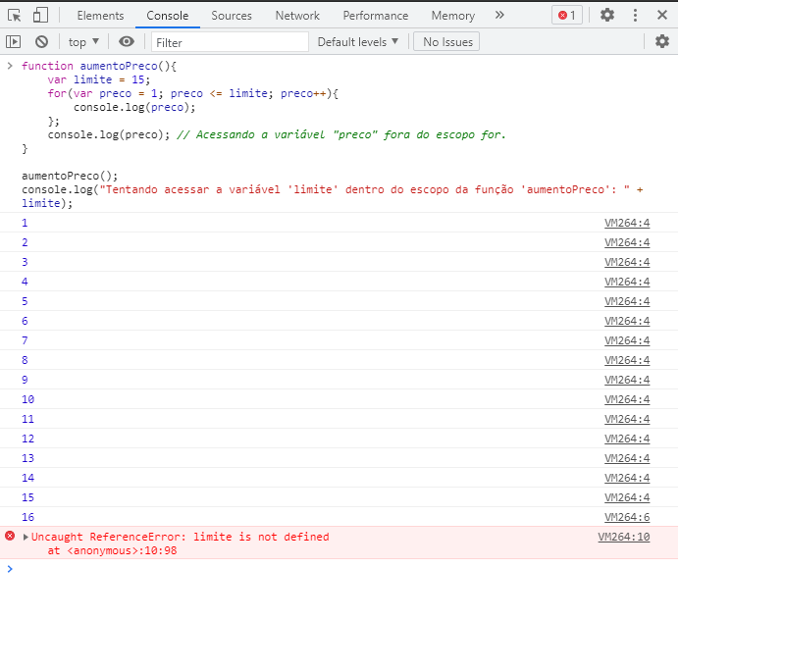
Task: Show the console sidebar
Action: pos(14,41)
